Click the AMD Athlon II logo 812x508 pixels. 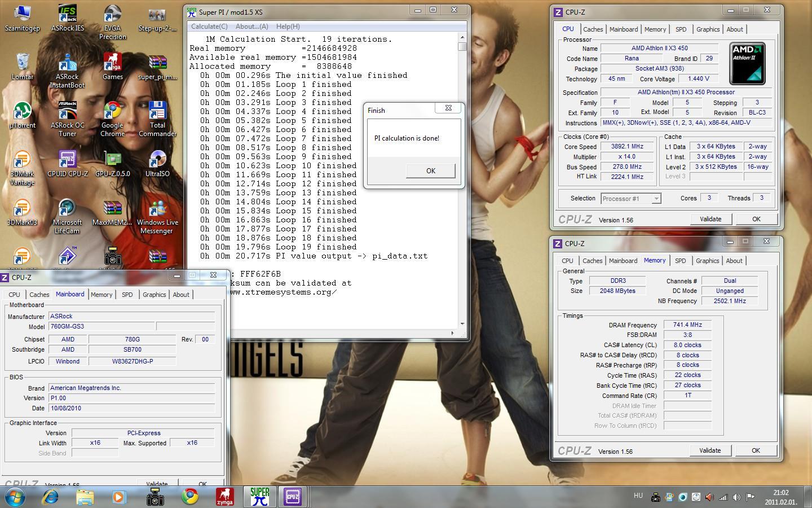tap(747, 63)
